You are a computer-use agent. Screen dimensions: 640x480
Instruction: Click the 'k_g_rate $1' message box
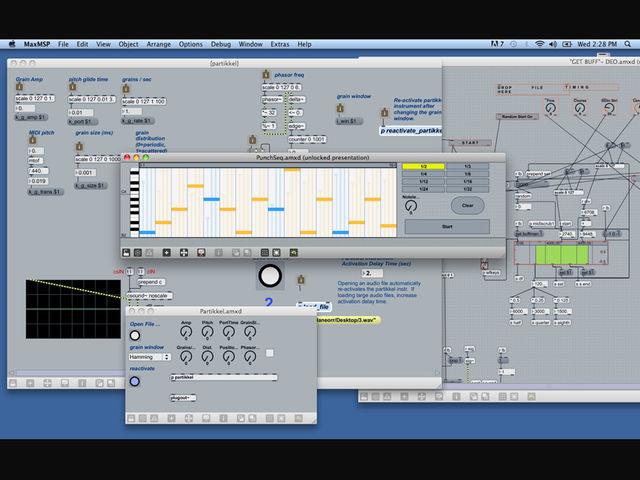pyautogui.click(x=138, y=121)
